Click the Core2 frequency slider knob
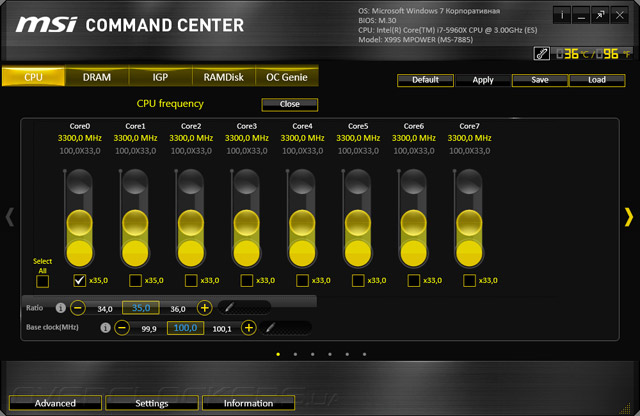Viewport: 640px width, 416px height. click(x=191, y=223)
